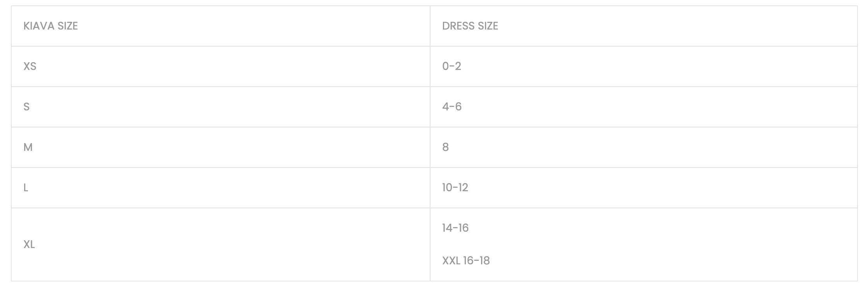Image resolution: width=868 pixels, height=290 pixels.
Task: Click the 0-2 dress size value
Action: point(452,66)
